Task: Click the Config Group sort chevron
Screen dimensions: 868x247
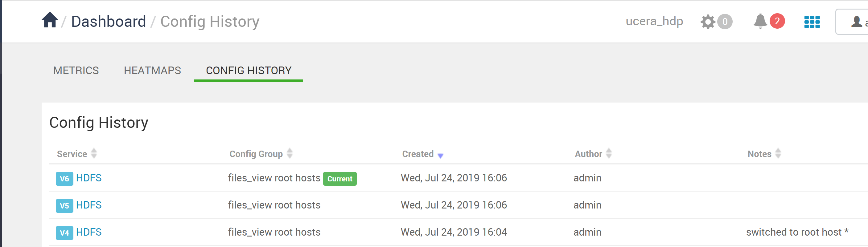Action: 289,154
